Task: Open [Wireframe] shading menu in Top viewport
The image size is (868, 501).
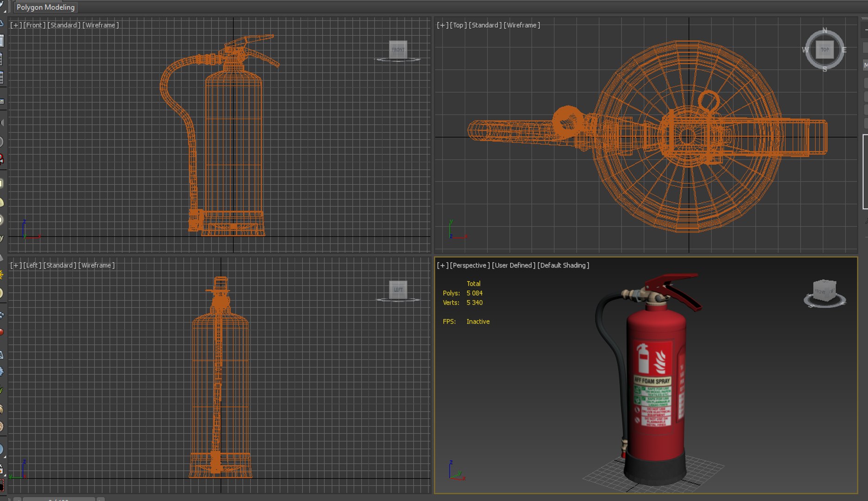Action: point(522,25)
